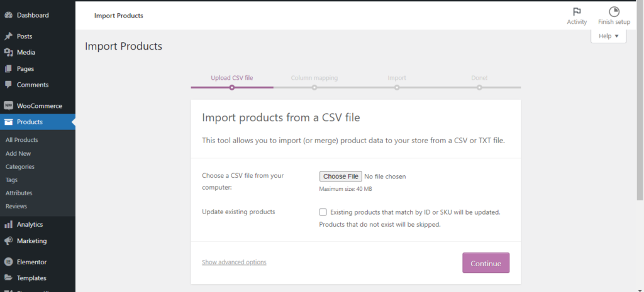Click the Posts pushpin icon
The height and width of the screenshot is (292, 644).
pos(8,36)
